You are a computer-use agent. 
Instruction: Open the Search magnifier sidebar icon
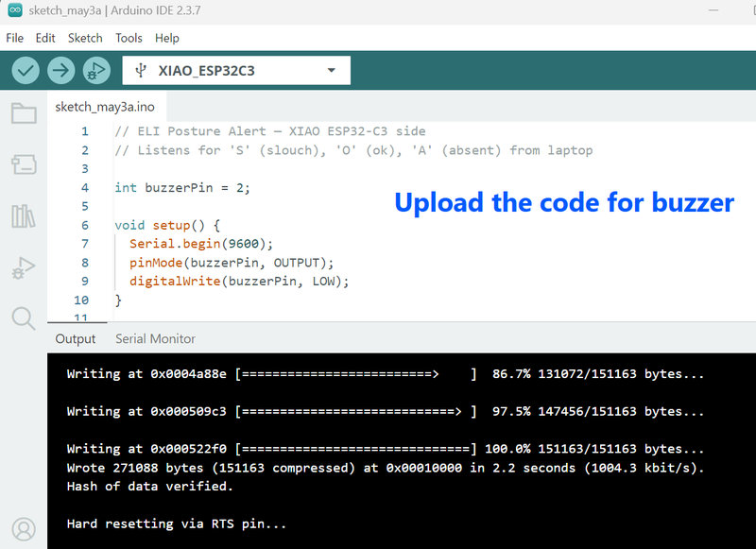pyautogui.click(x=23, y=318)
